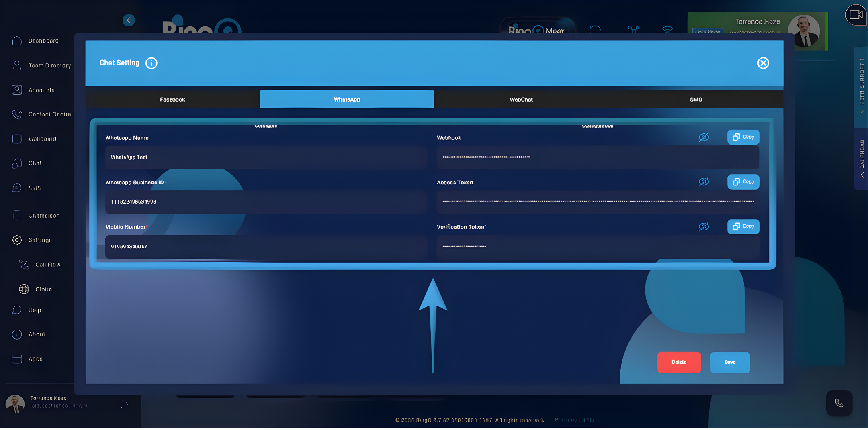
Task: Unhide the Verification Token value
Action: 704,227
